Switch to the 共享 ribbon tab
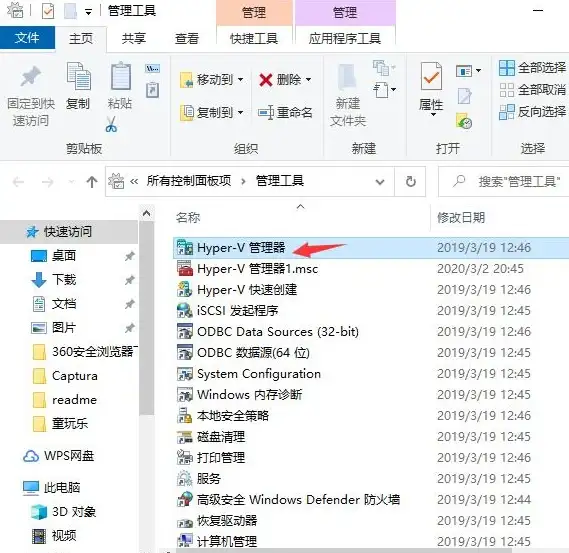This screenshot has height=553, width=569. tap(134, 38)
